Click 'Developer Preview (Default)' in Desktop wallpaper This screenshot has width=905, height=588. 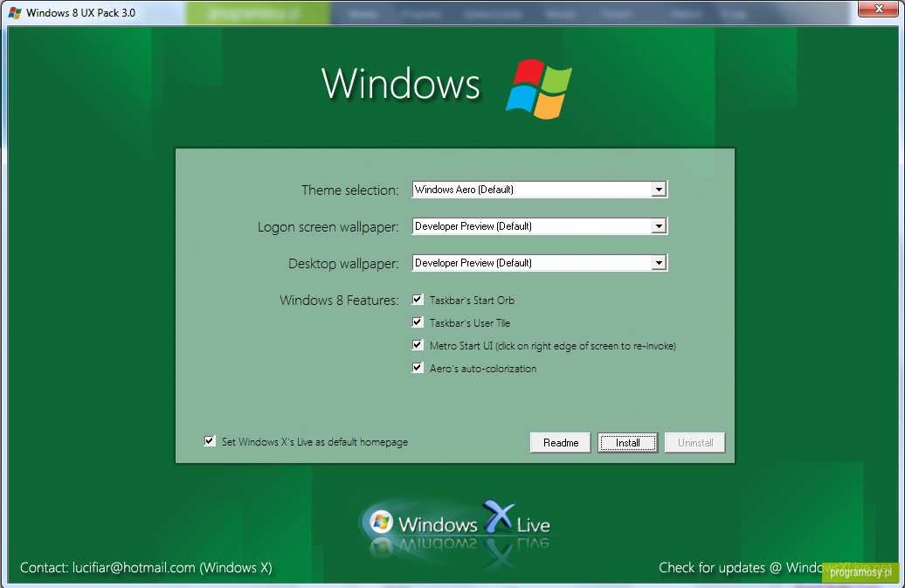(473, 263)
